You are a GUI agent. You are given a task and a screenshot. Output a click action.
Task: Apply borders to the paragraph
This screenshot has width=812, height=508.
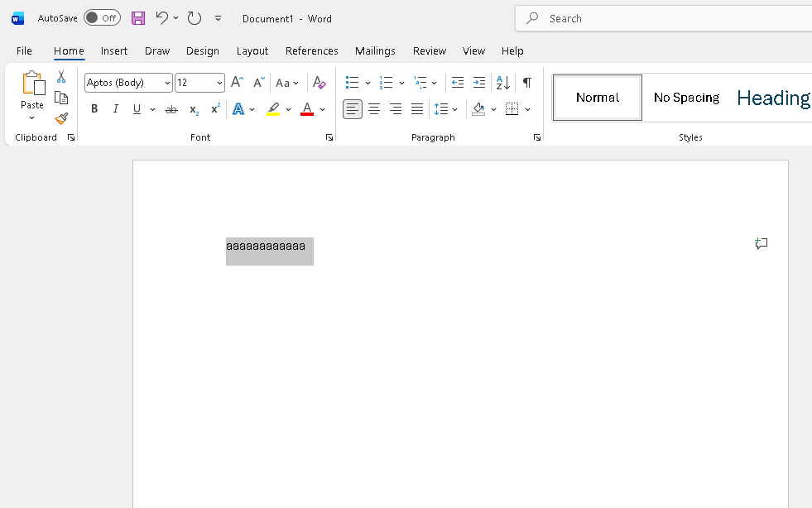point(512,109)
